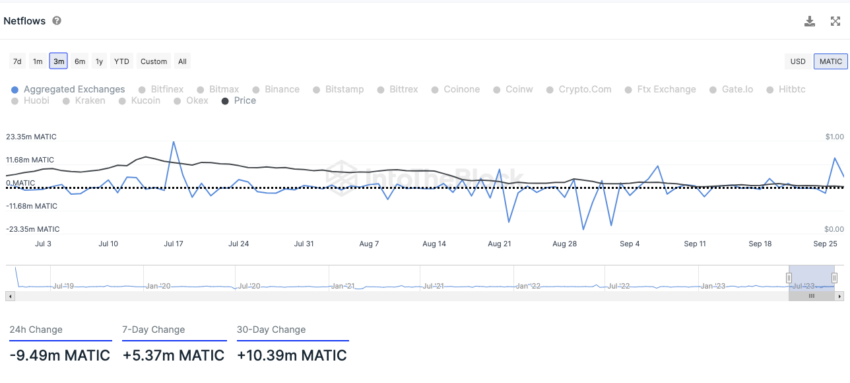Toggle Bittrex series in legend
Viewport: 850px width, 383px height.
click(x=397, y=89)
